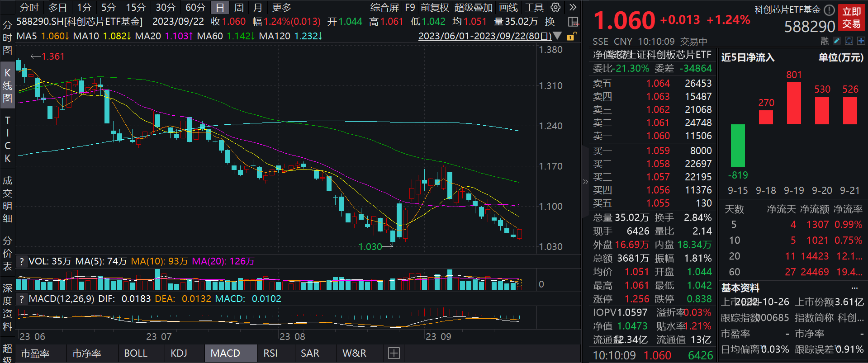Select the 5分 interval

(x=109, y=8)
